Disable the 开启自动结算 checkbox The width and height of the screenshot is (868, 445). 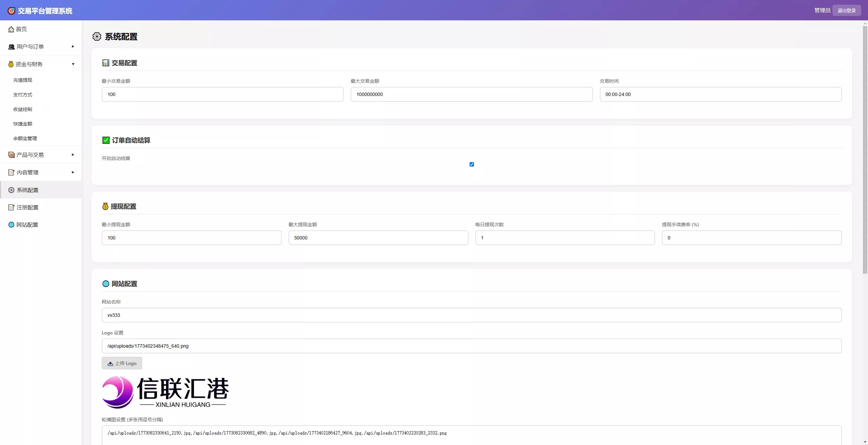(x=472, y=165)
